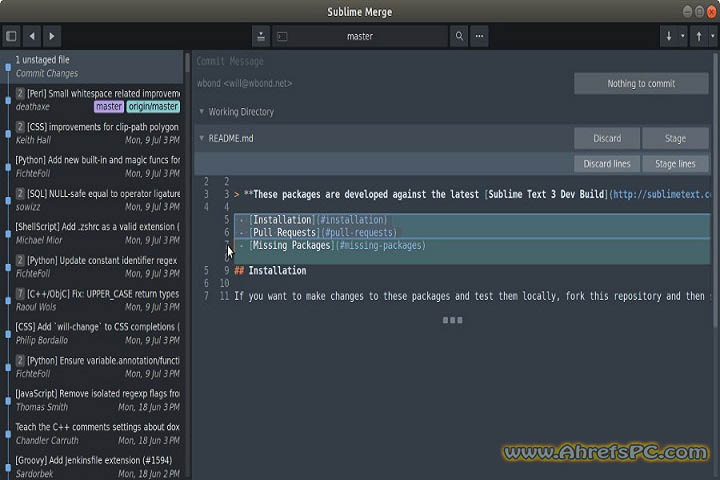Click the diff pane vertical scrollbar
The image size is (720, 480).
[x=715, y=188]
